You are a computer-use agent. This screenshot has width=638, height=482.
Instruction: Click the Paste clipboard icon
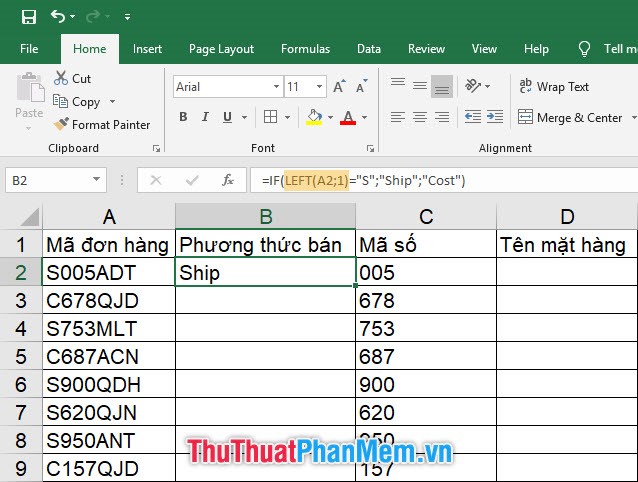[x=30, y=87]
